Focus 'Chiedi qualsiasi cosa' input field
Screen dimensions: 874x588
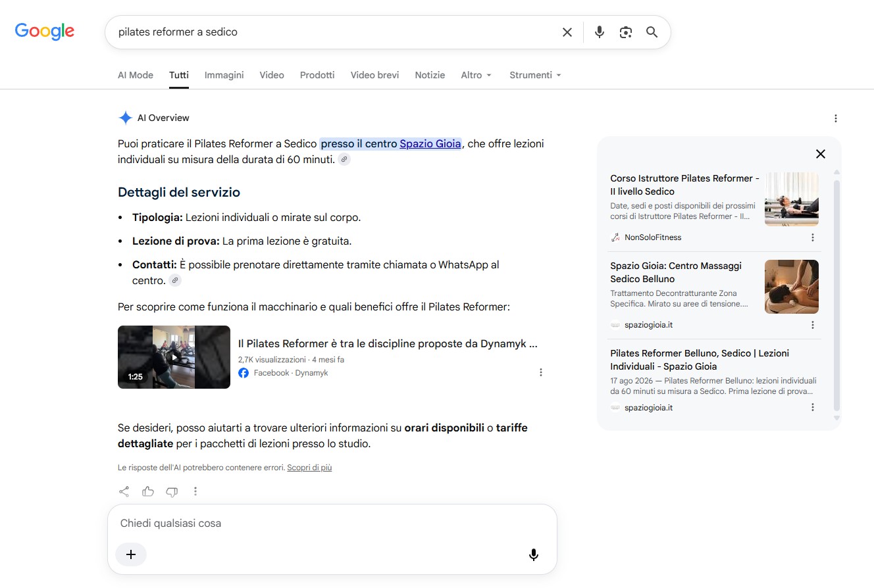(x=332, y=524)
